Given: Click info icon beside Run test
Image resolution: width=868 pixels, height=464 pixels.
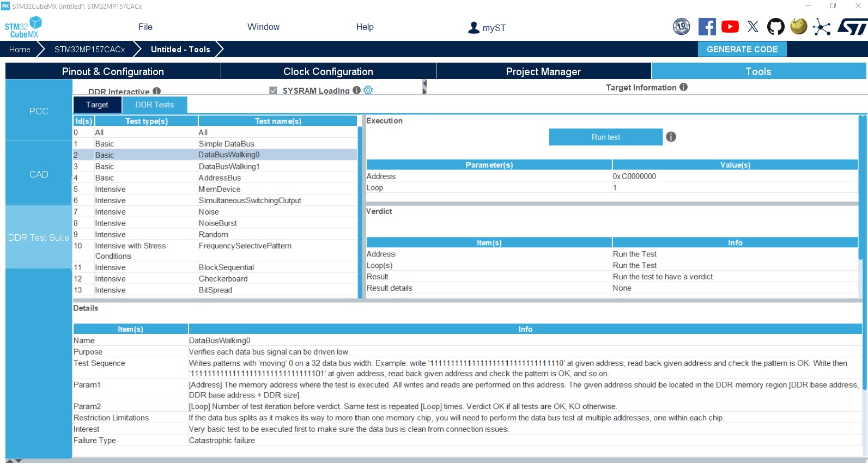Looking at the screenshot, I should pyautogui.click(x=671, y=137).
